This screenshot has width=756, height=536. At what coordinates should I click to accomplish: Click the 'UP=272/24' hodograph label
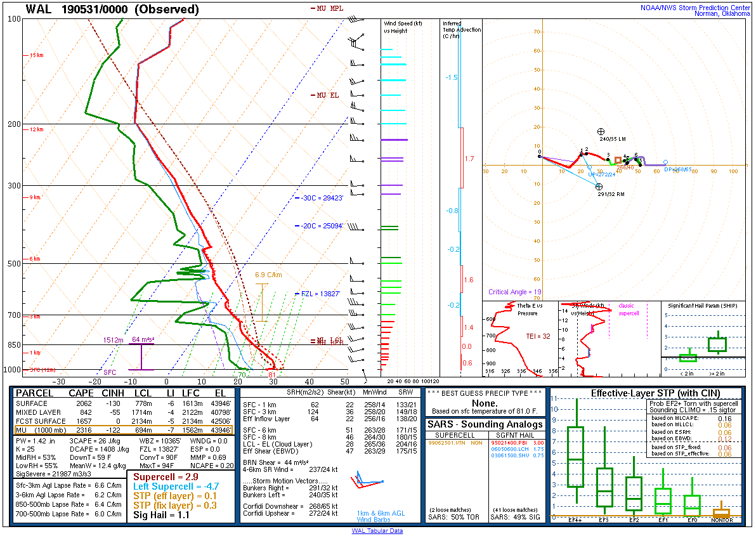(x=602, y=174)
